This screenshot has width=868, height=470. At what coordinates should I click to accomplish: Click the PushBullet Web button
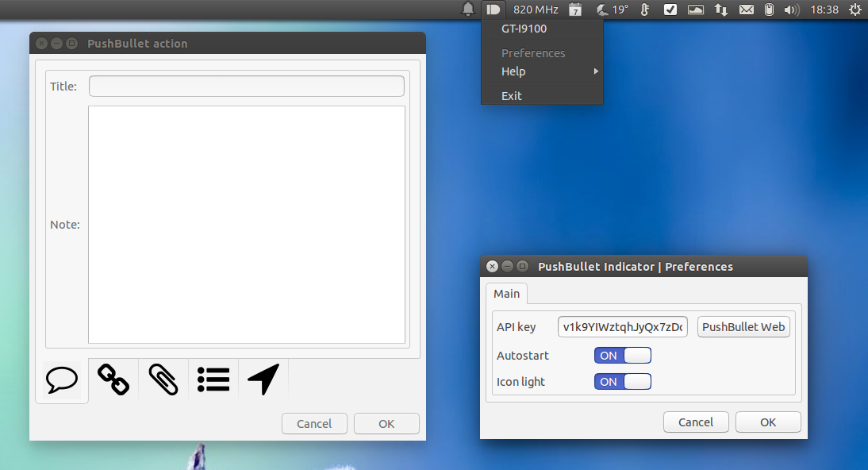743,327
